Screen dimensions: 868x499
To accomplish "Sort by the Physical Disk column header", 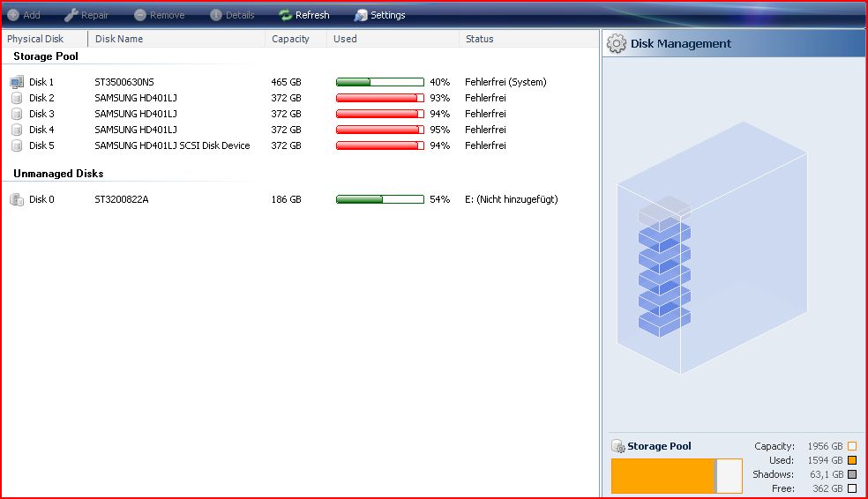I will click(x=35, y=39).
